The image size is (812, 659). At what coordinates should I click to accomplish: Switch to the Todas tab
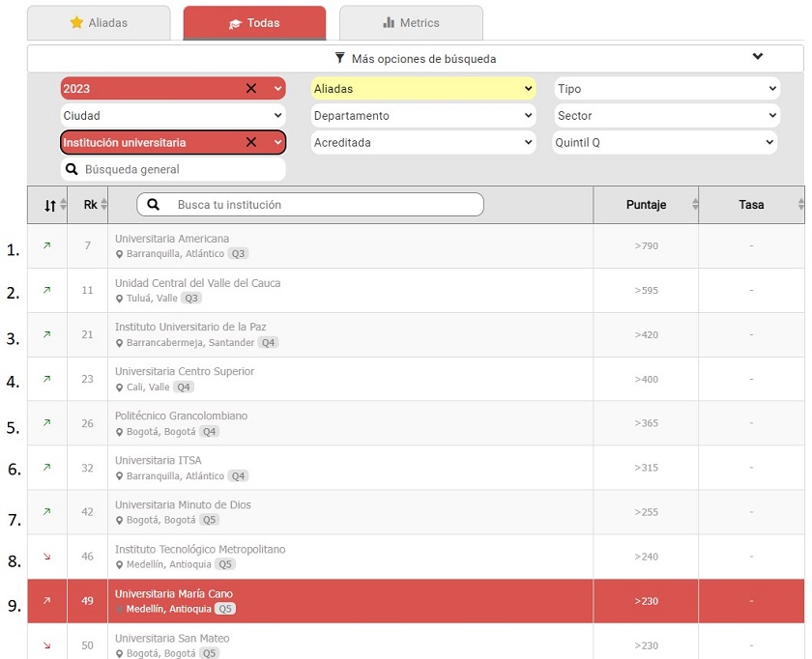254,23
